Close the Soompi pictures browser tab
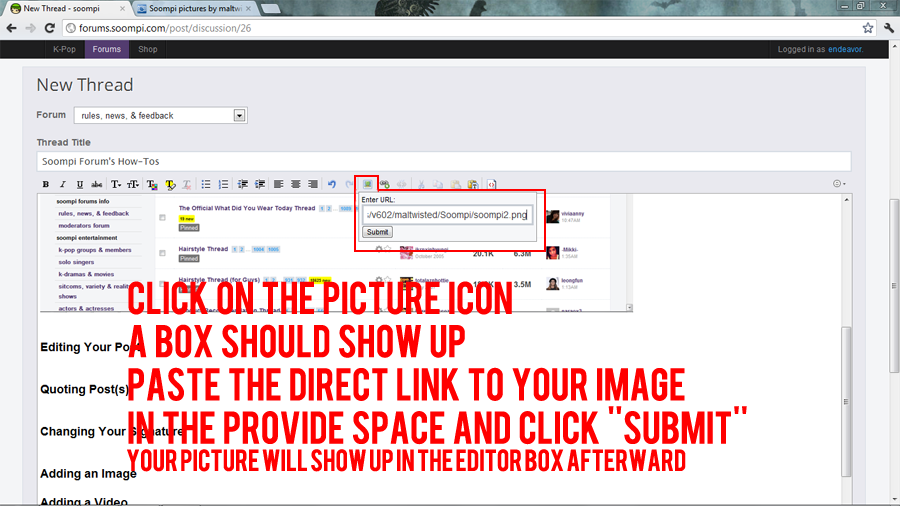 click(249, 9)
